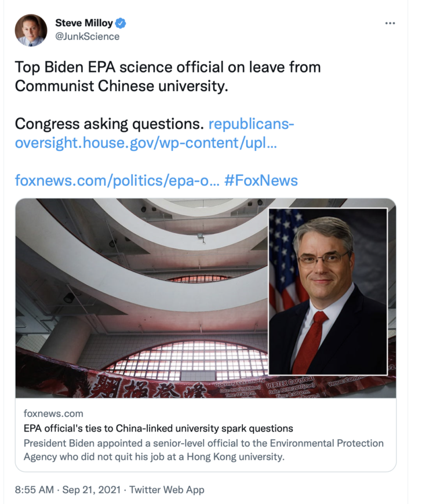Click the 'Congress asking questions.' text
The image size is (422, 504).
pyautogui.click(x=109, y=124)
